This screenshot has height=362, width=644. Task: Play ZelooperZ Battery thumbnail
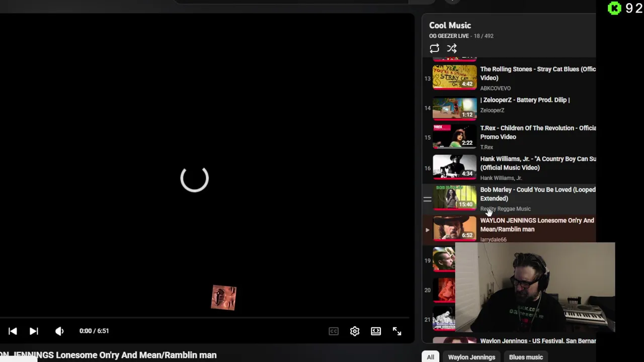[x=454, y=108]
